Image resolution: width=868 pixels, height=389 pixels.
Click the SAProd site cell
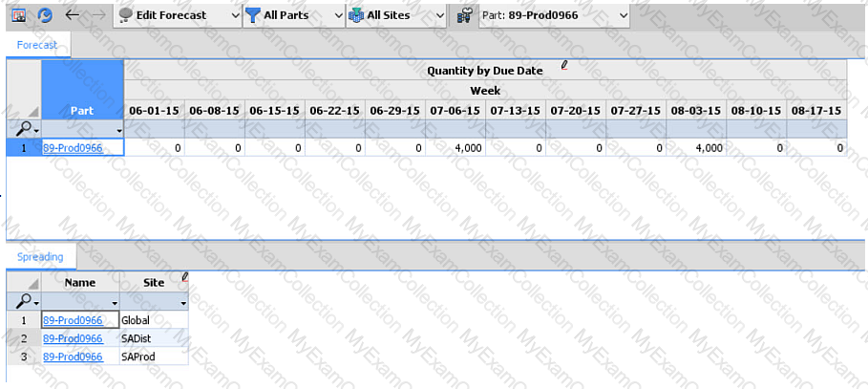click(154, 357)
